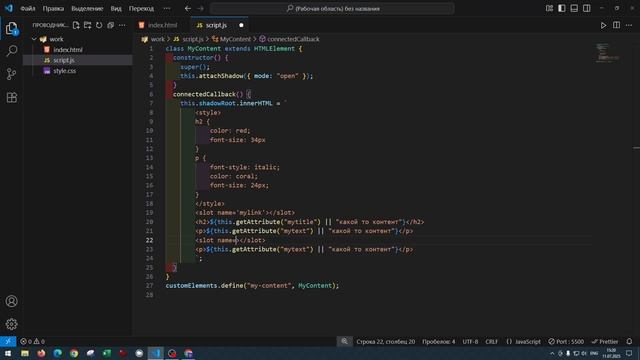Screen dimensions: 640x360
Task: Open File Explorer from the taskbar
Action: [x=25, y=353]
